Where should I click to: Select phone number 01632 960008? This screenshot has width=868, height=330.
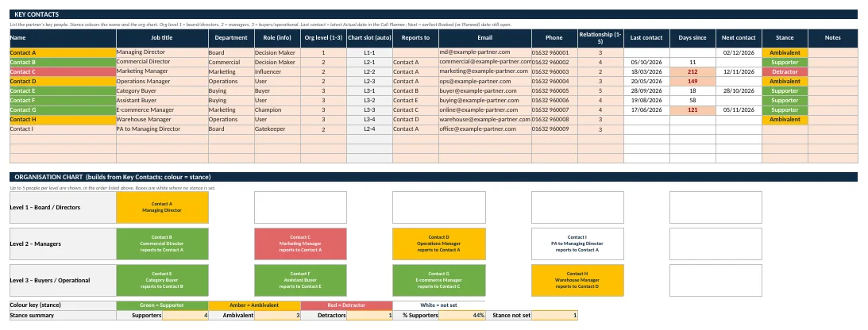pos(554,120)
